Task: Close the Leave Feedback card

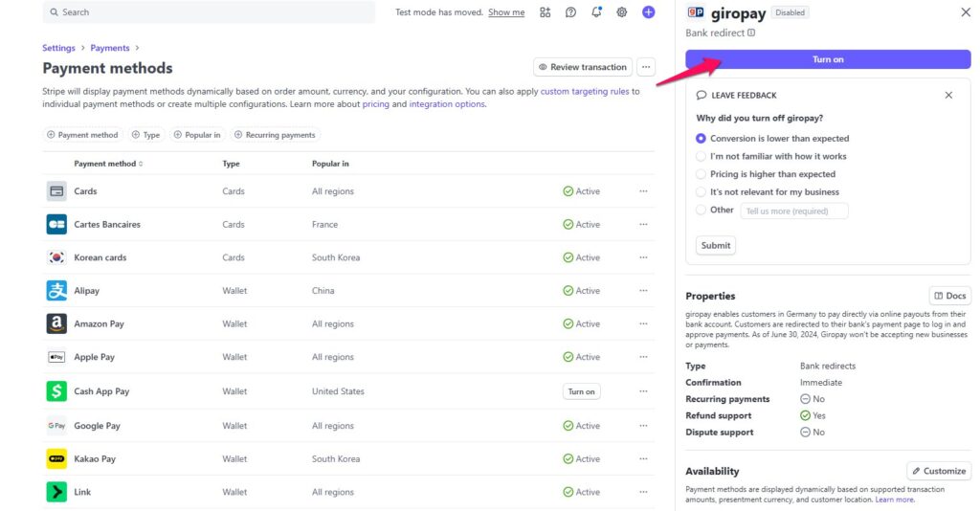Action: tap(948, 95)
